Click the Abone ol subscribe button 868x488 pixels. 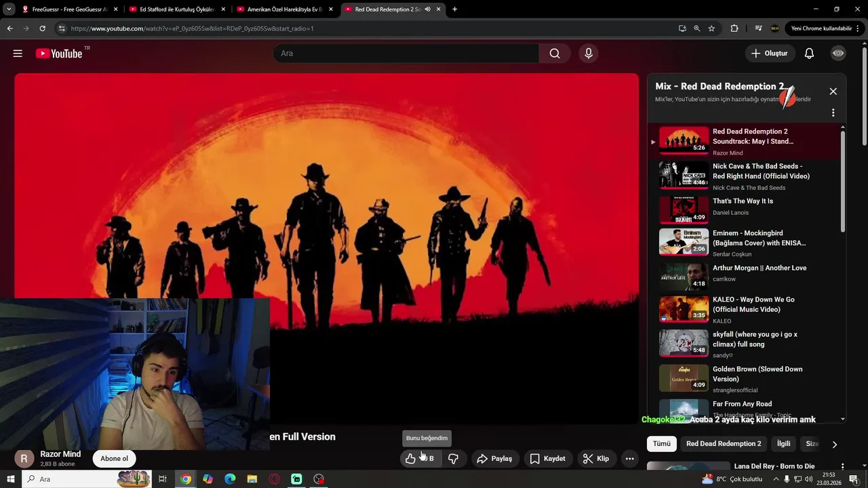click(114, 459)
